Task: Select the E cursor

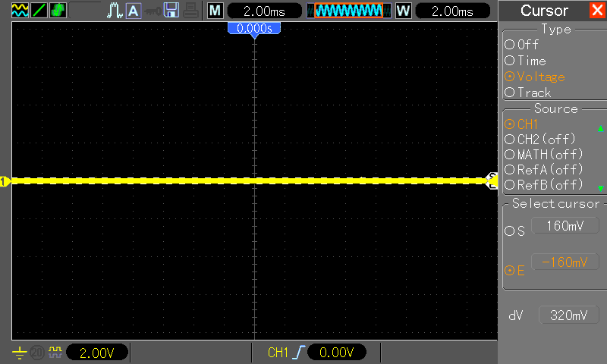Action: [515, 271]
